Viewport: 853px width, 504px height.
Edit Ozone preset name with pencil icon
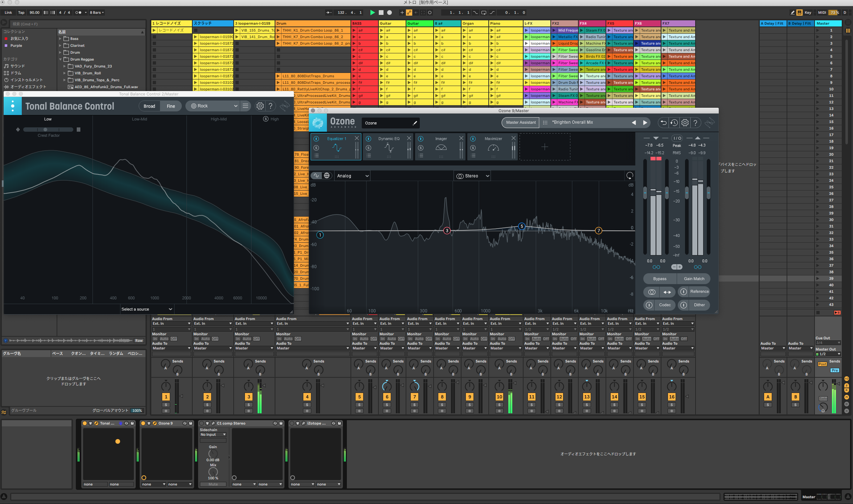[x=415, y=123]
